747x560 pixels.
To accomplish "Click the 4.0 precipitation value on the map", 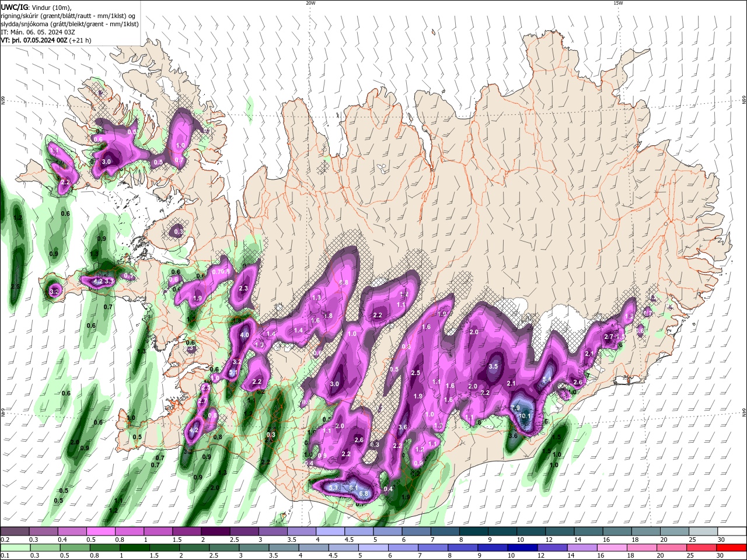I will (245, 335).
